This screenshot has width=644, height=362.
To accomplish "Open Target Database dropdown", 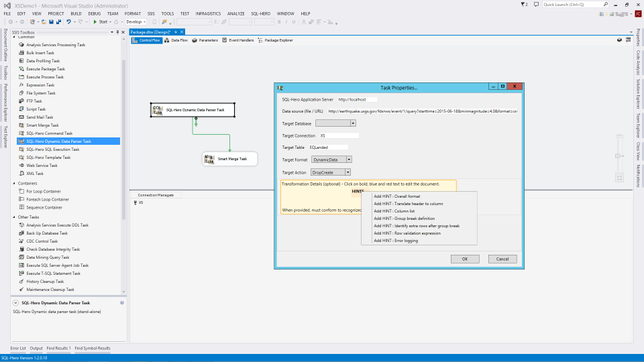I will (x=353, y=123).
